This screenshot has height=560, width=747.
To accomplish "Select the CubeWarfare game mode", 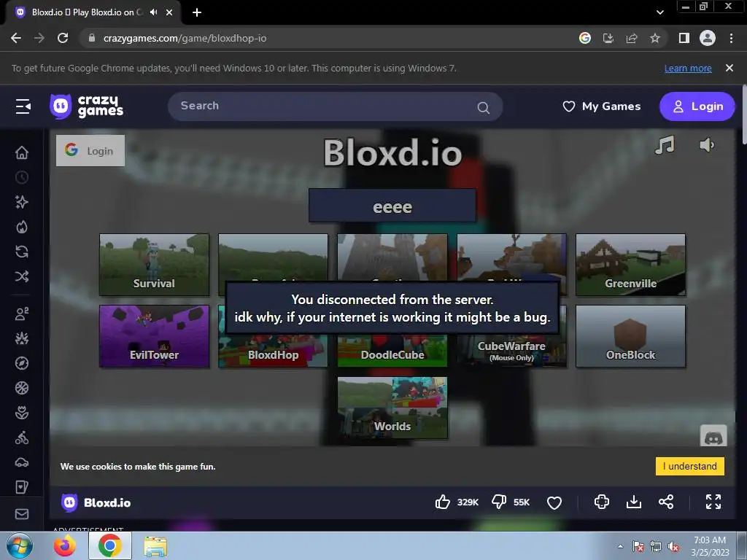I will pyautogui.click(x=511, y=351).
